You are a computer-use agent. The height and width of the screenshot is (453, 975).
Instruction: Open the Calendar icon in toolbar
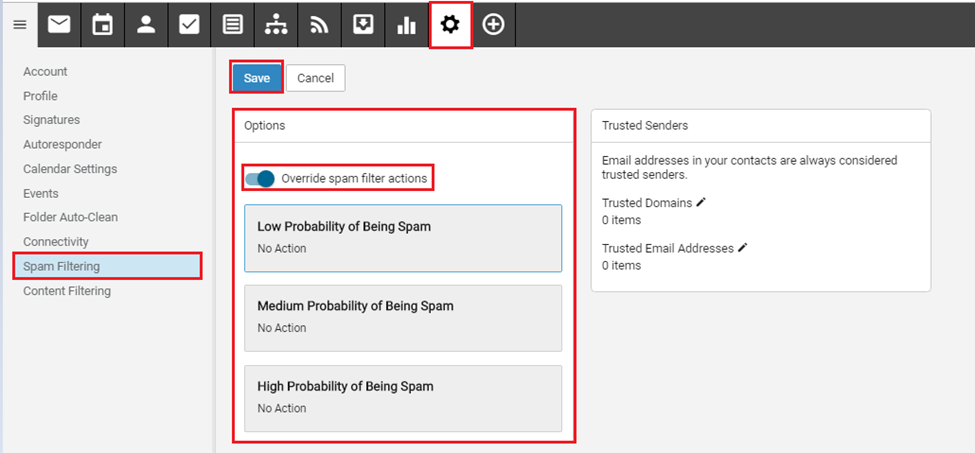(102, 25)
